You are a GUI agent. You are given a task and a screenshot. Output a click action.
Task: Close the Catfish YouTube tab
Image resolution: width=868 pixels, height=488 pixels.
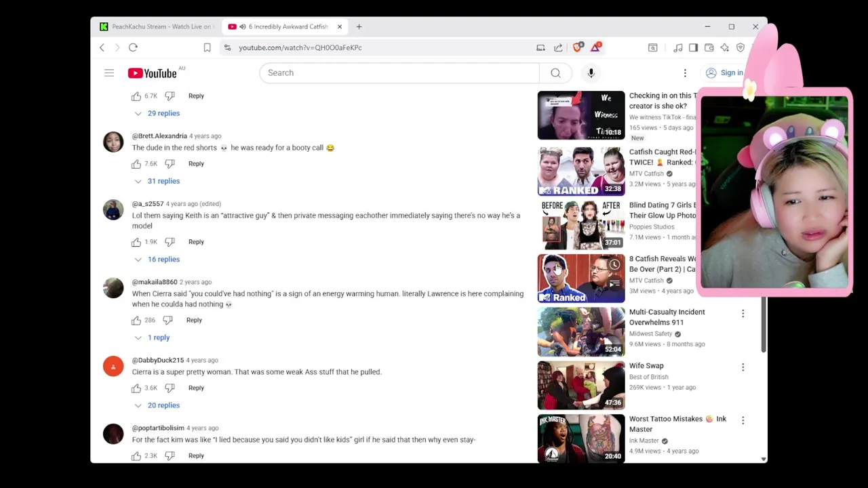click(340, 26)
